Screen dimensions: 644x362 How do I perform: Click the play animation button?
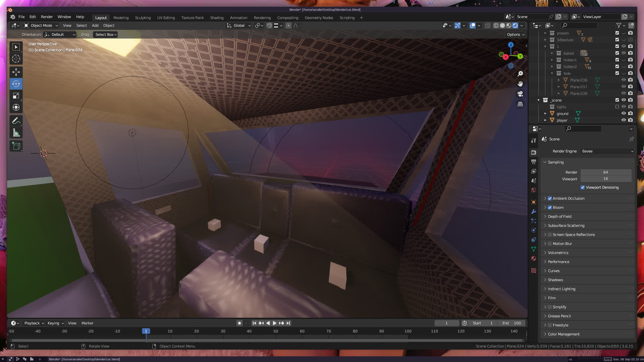[275, 323]
